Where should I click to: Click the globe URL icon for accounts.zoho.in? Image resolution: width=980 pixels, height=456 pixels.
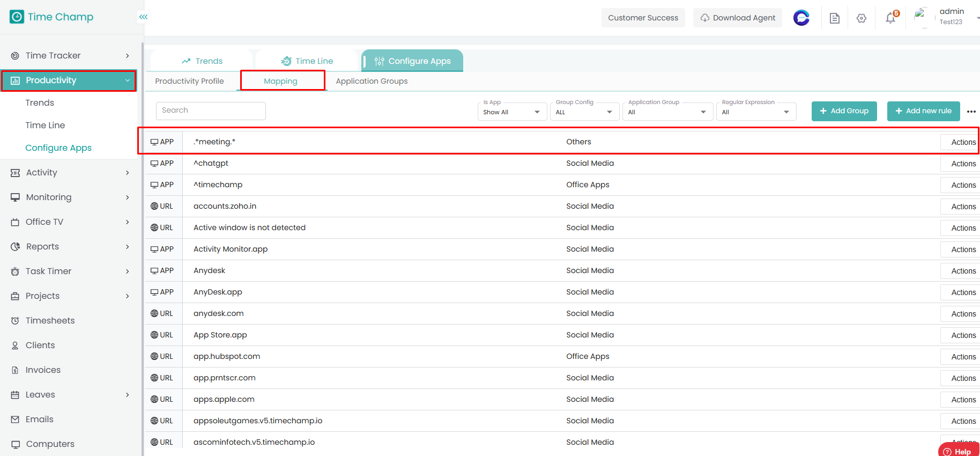[154, 207]
